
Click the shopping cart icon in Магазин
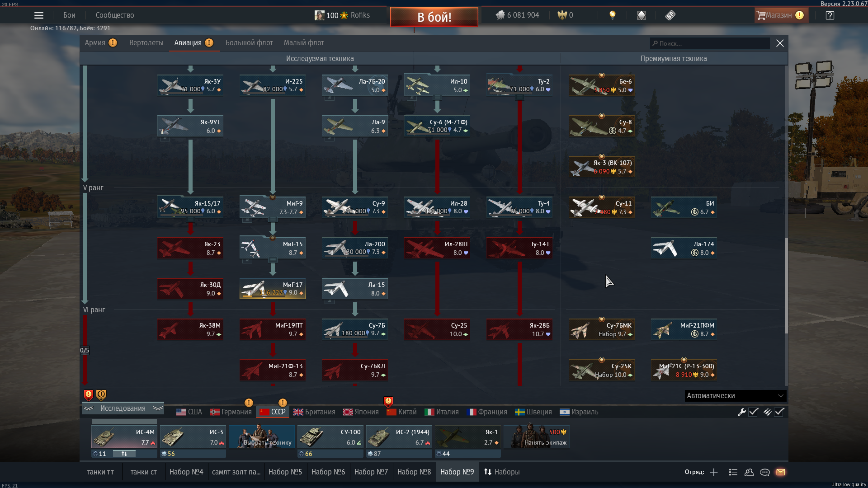[x=761, y=15]
